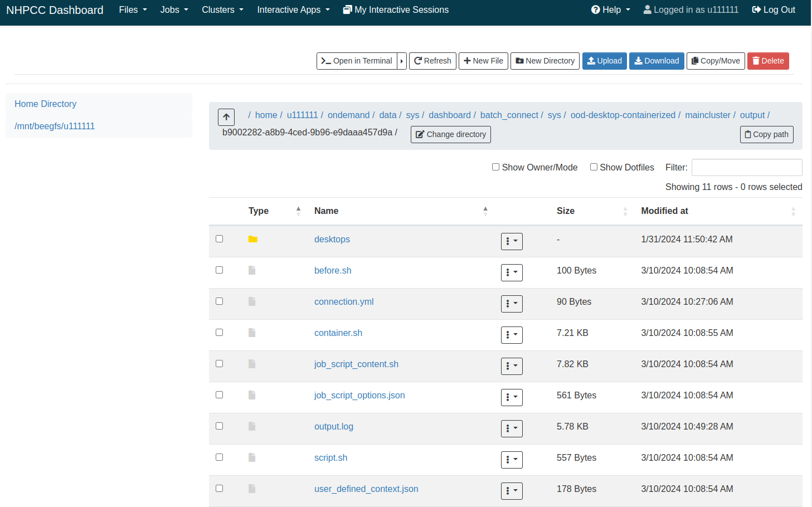Viewport: 812px width, 507px height.
Task: Open in Terminal
Action: point(357,61)
